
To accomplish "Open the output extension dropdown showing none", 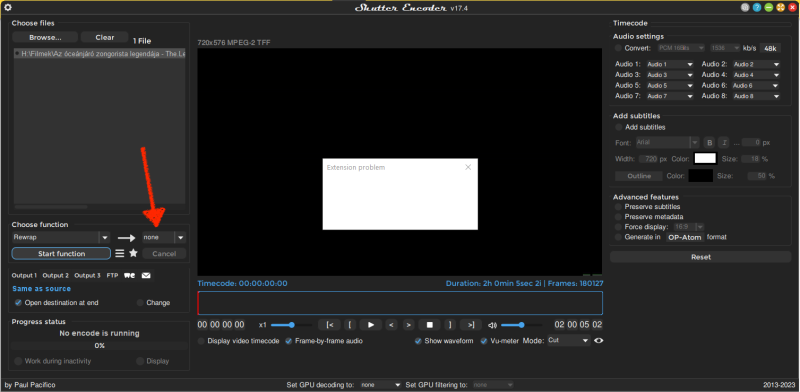I will (164, 237).
